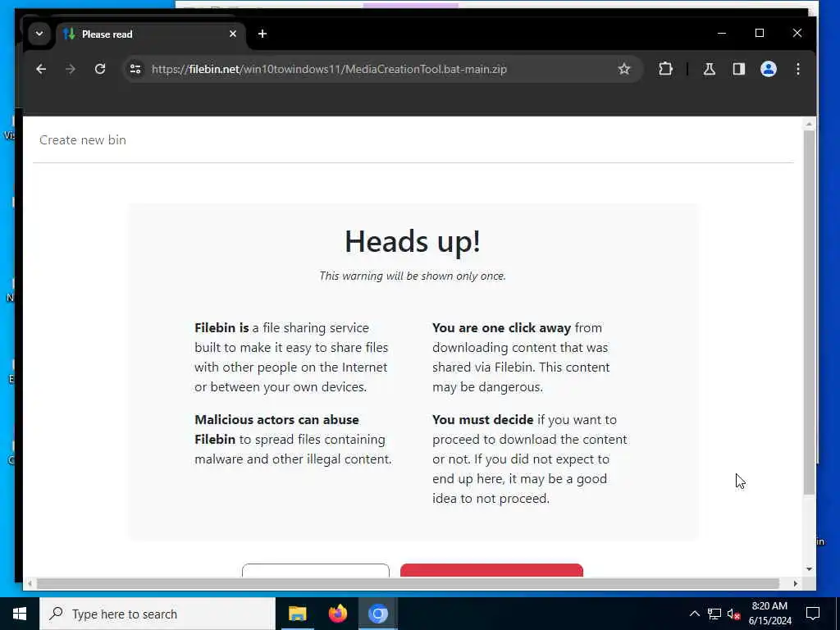This screenshot has height=630, width=840.
Task: Reload the current page
Action: (x=99, y=69)
